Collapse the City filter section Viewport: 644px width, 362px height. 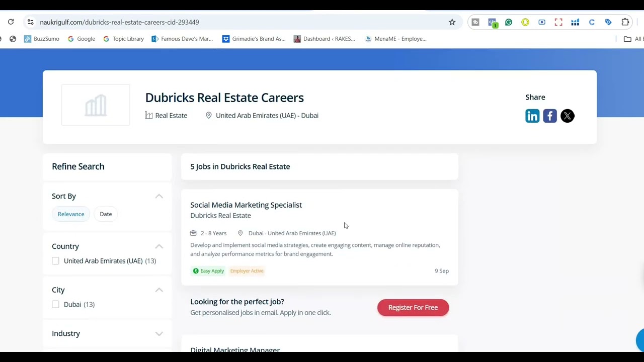(x=159, y=290)
